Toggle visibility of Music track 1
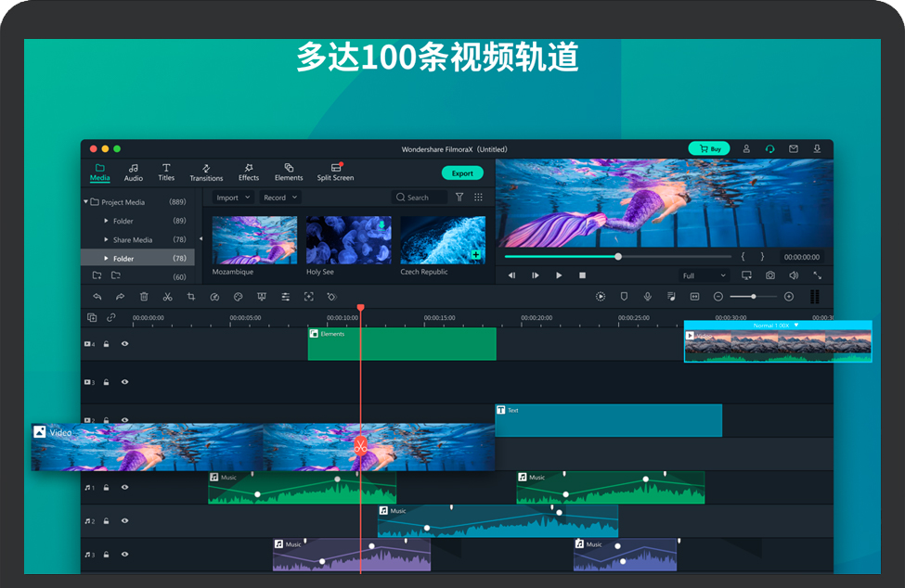The height and width of the screenshot is (588, 905). tap(125, 488)
